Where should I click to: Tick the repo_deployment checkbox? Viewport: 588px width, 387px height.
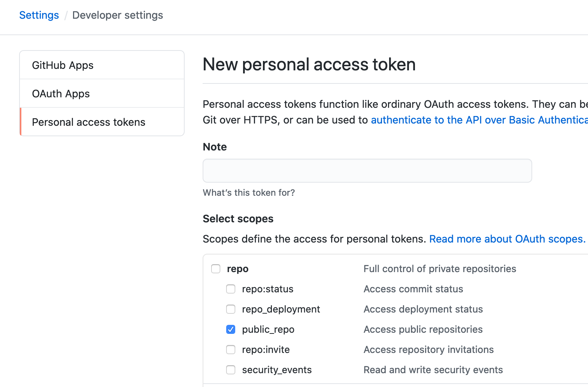click(231, 309)
